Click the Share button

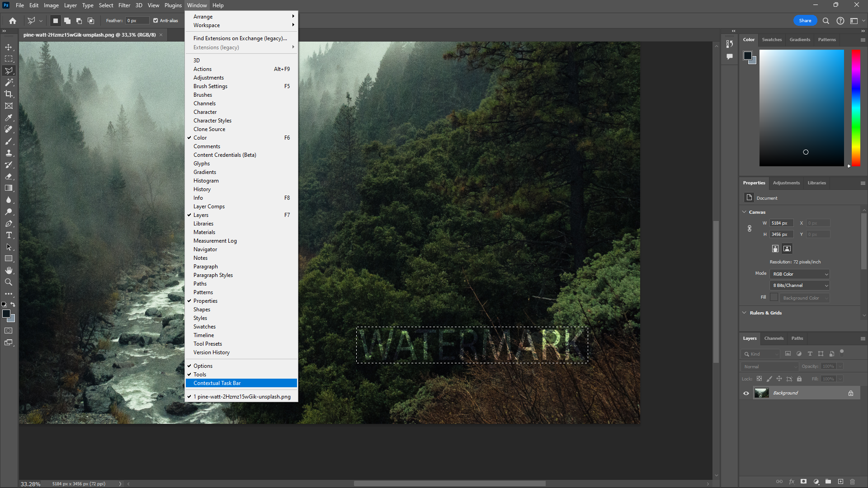point(805,20)
